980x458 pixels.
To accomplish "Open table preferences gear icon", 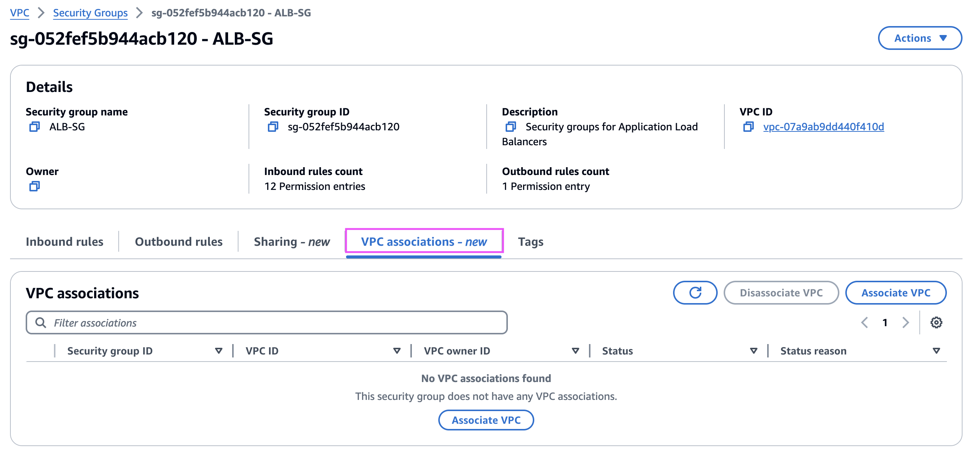I will (x=936, y=323).
